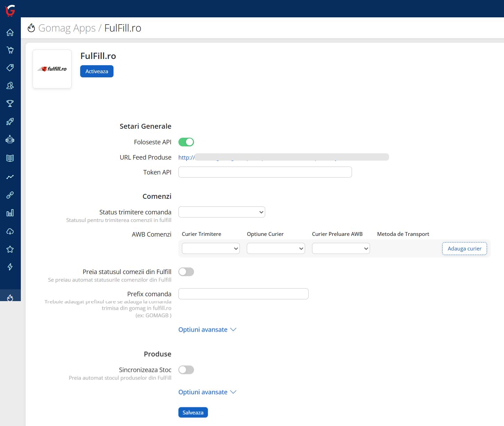The height and width of the screenshot is (426, 504).
Task: Expand Optiuni avansate under Comenzi
Action: [207, 330]
